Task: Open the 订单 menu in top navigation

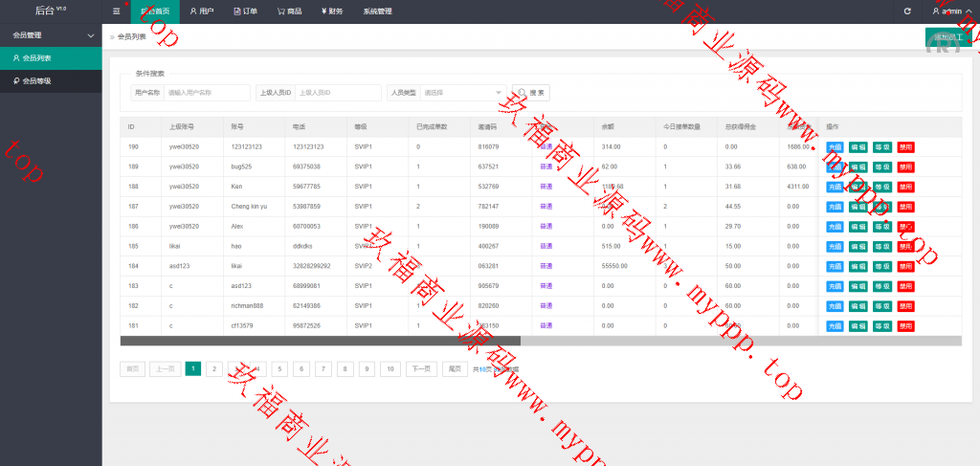Action: click(x=246, y=11)
